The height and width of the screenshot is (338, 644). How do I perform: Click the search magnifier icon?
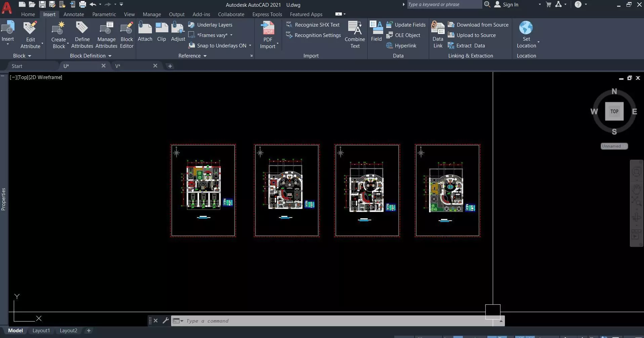[487, 4]
